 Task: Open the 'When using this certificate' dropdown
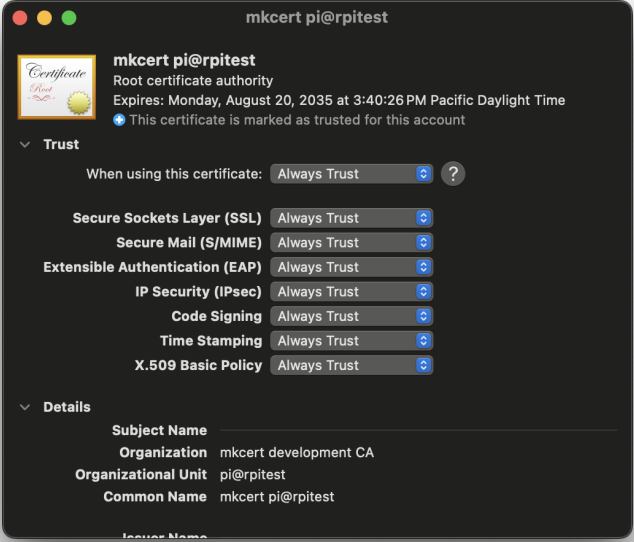[x=352, y=174]
